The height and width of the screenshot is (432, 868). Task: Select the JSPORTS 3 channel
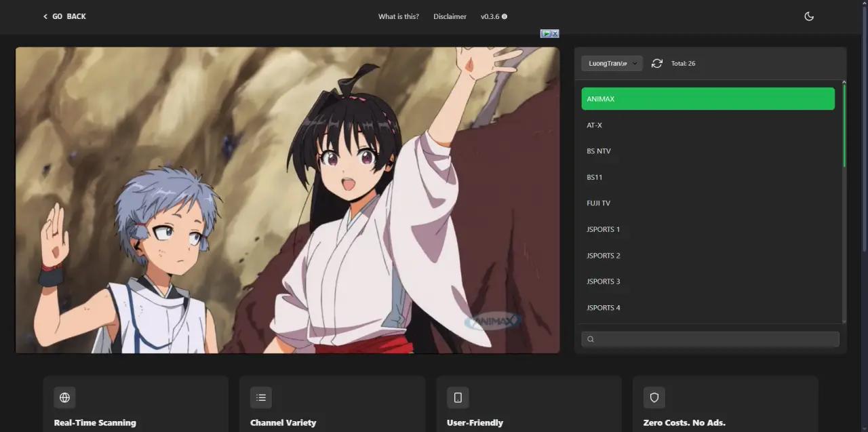coord(708,281)
